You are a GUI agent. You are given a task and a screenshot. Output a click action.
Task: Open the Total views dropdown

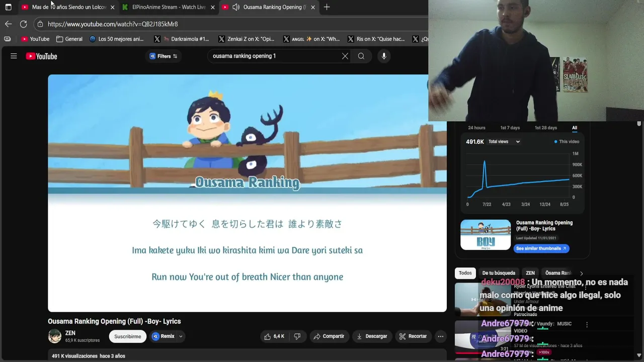point(504,142)
